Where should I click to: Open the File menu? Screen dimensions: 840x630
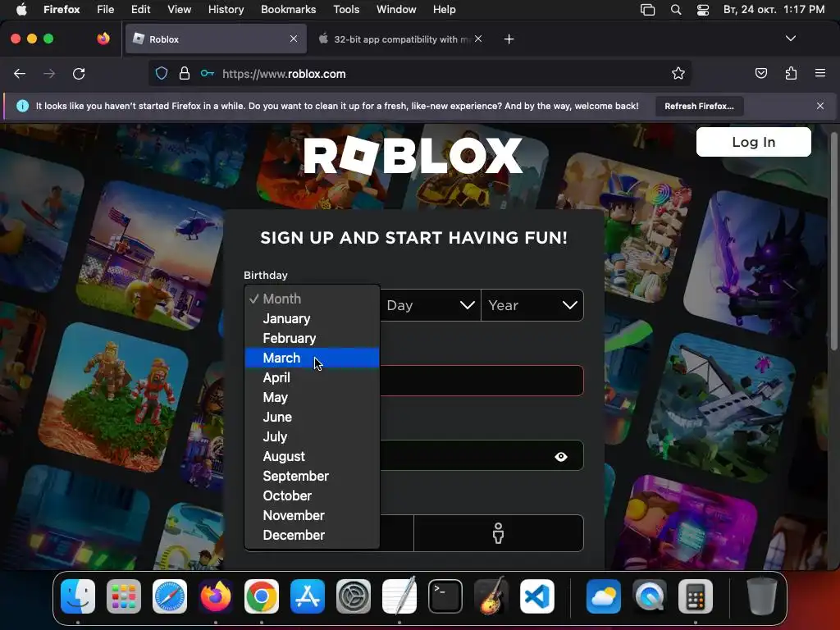(x=106, y=10)
